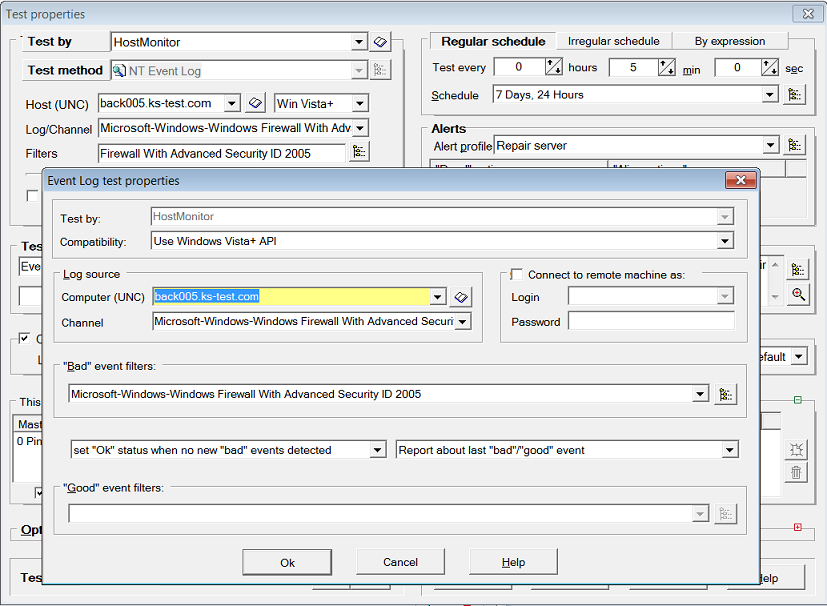Click the magnifier icon at right of Test properties
827x606 pixels.
(x=798, y=294)
